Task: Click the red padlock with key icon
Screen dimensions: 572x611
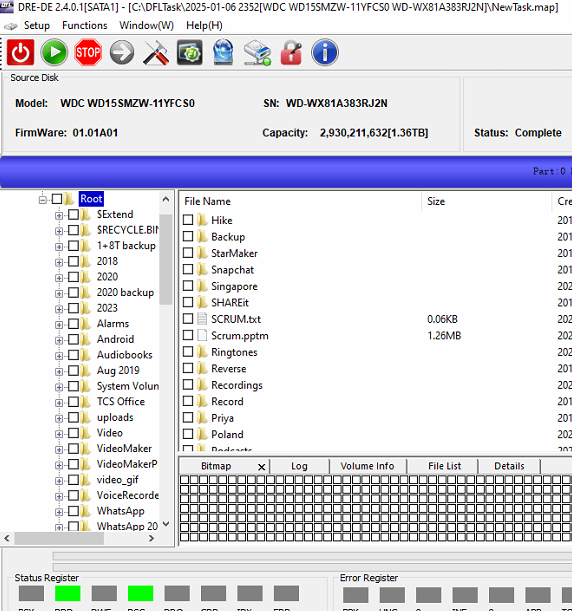Action: pyautogui.click(x=291, y=52)
